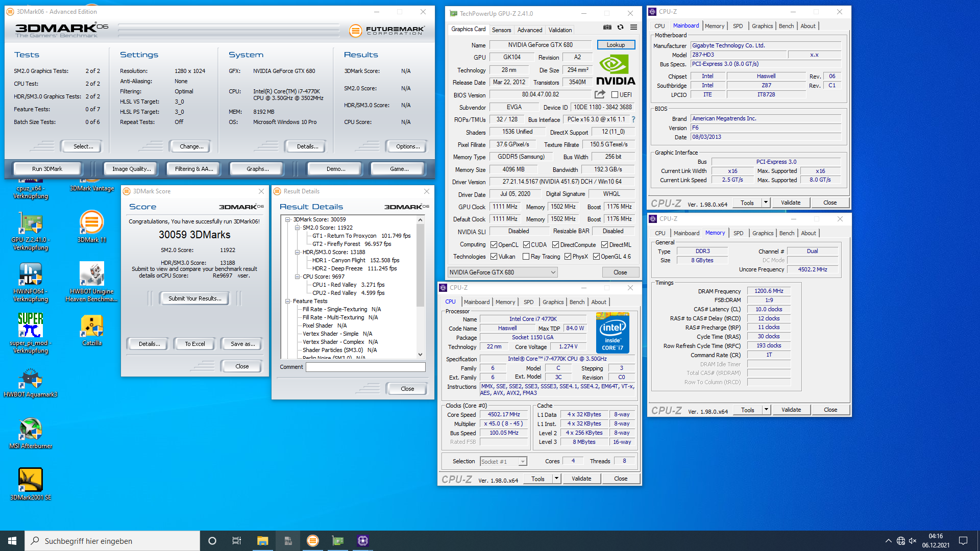
Task: Click the Comment input field
Action: 365,367
